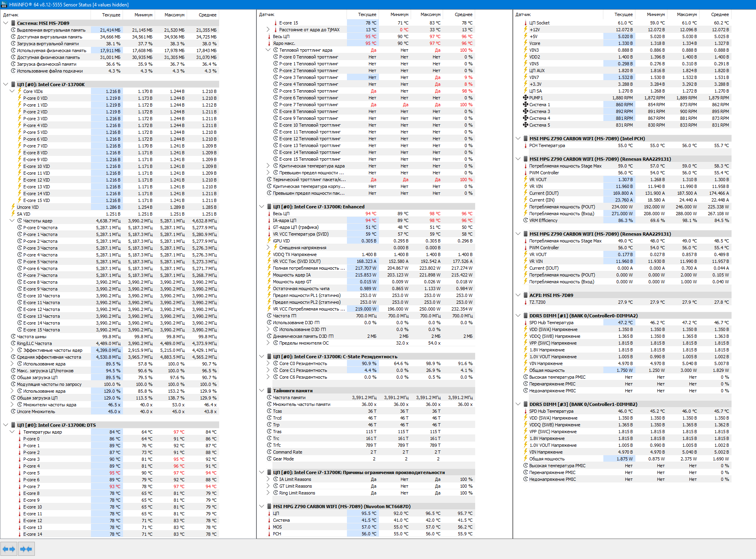The width and height of the screenshot is (756, 559).
Task: Click clock icon beside VRM Efficiency
Action: click(x=526, y=220)
